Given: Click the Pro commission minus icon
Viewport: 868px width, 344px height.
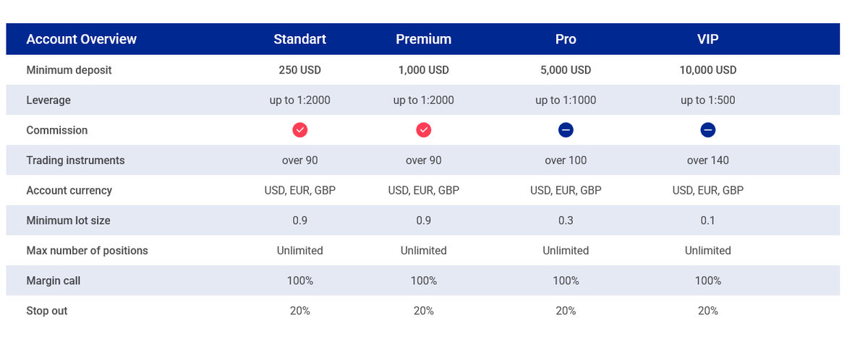Looking at the screenshot, I should coord(566,130).
